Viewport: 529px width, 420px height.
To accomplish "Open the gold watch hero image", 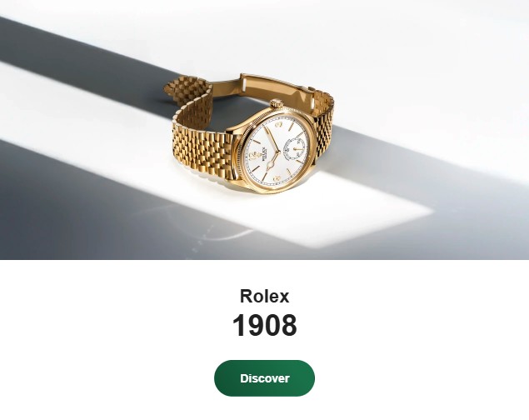I will [x=265, y=130].
